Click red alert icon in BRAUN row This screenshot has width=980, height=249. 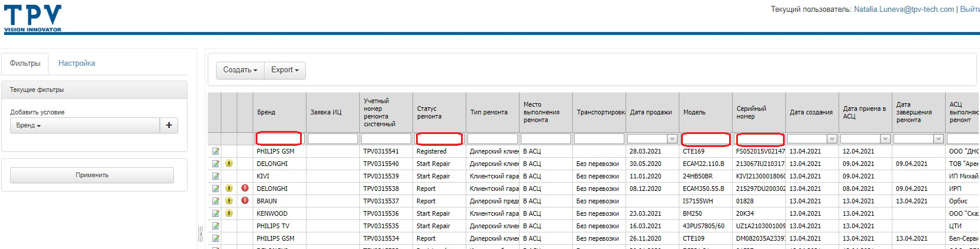tap(245, 200)
